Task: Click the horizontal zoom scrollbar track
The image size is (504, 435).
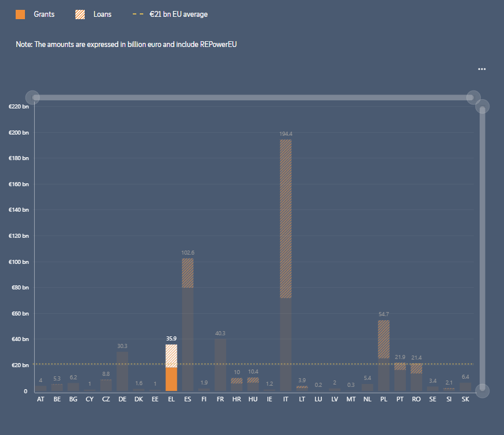Action: coord(253,97)
